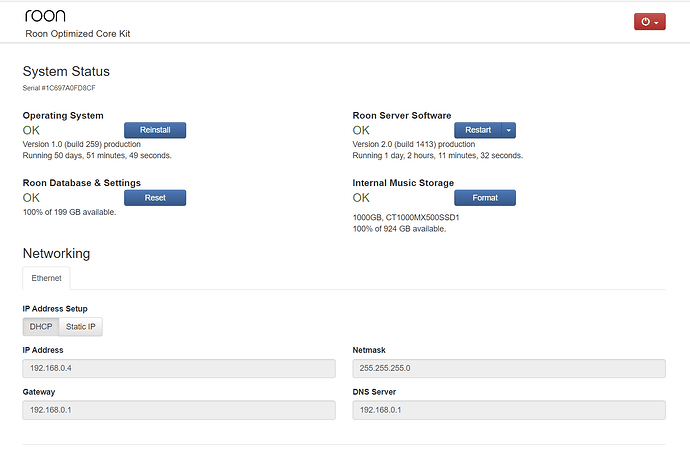The width and height of the screenshot is (690, 454).
Task: Click the IP Address Setup label
Action: [55, 309]
